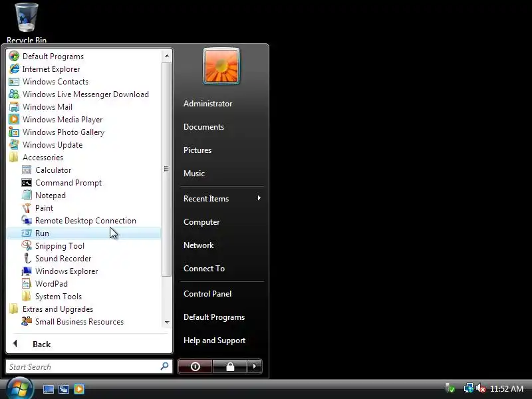532x399 pixels.
Task: Click Switch Between Windows Quick Launch icon
Action: pyautogui.click(x=64, y=389)
